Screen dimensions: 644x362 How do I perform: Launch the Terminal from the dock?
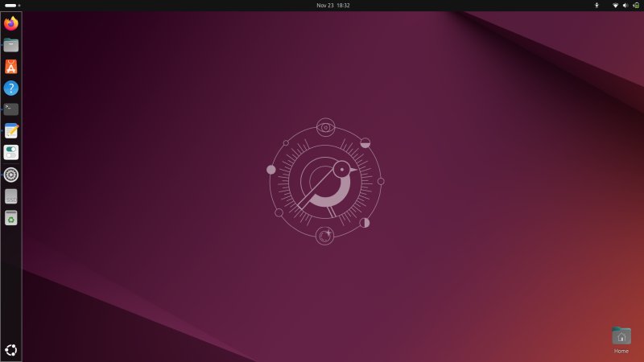tap(11, 109)
